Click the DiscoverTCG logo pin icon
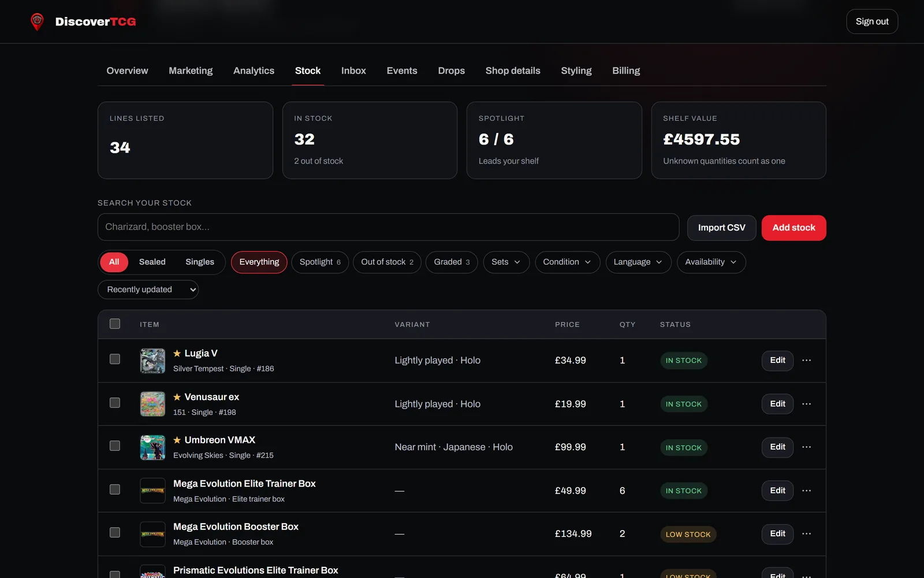The width and height of the screenshot is (924, 578). click(x=37, y=22)
